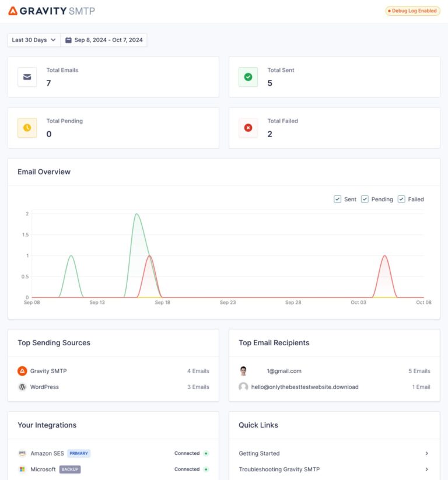Image resolution: width=448 pixels, height=480 pixels.
Task: Expand the Getting Started chevron arrow
Action: 426,453
